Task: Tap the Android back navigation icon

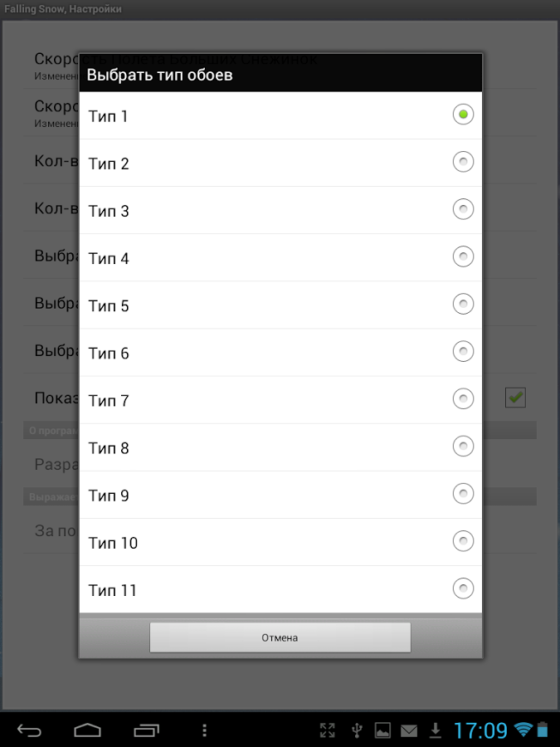Action: click(30, 730)
